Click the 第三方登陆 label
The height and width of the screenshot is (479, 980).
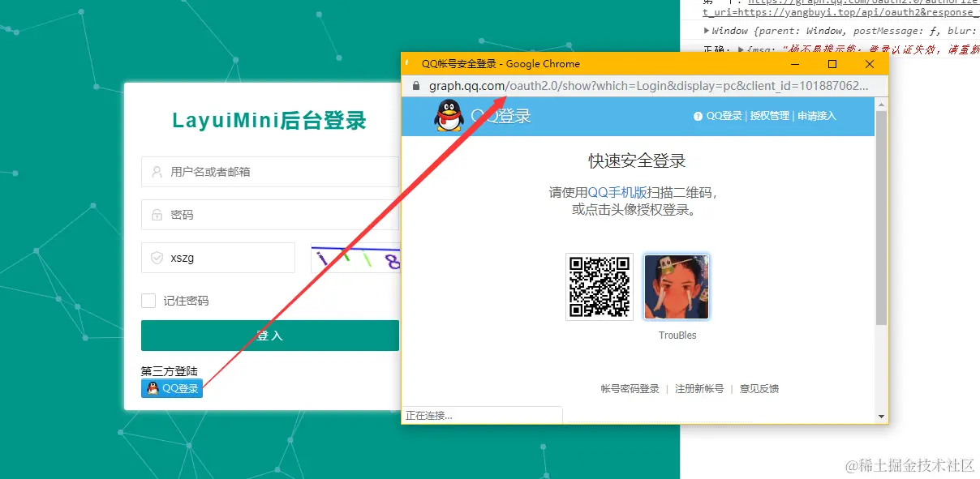[x=170, y=371]
